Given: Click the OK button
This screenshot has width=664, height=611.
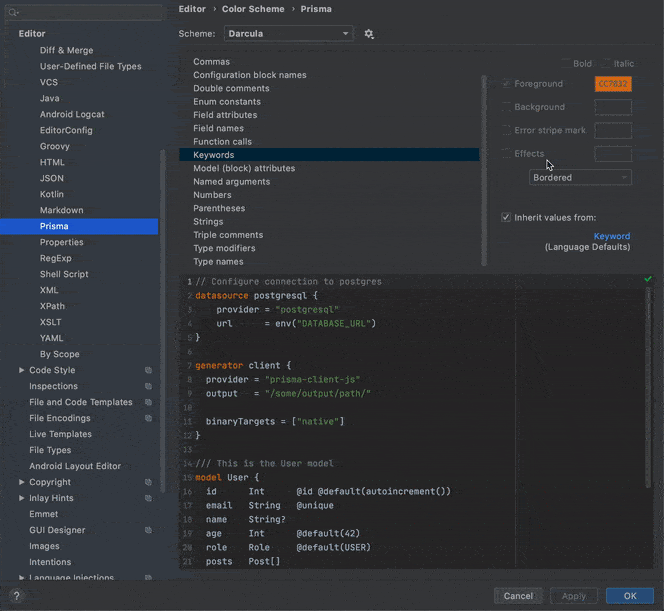Looking at the screenshot, I should (x=630, y=596).
